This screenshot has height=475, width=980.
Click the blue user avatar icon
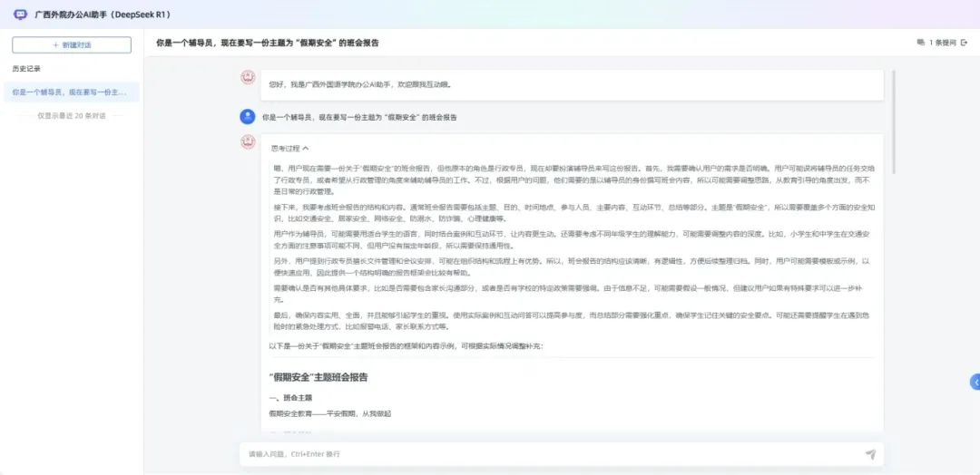point(247,116)
